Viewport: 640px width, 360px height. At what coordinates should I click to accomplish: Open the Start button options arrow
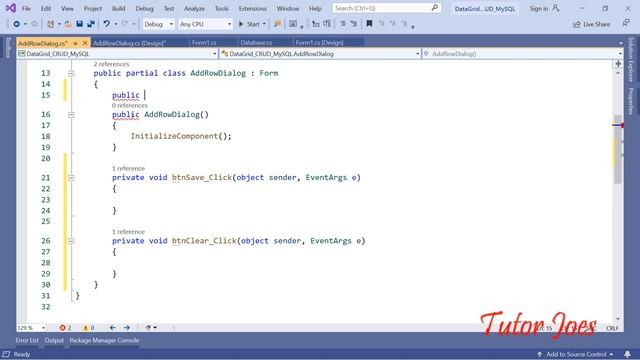(264, 24)
